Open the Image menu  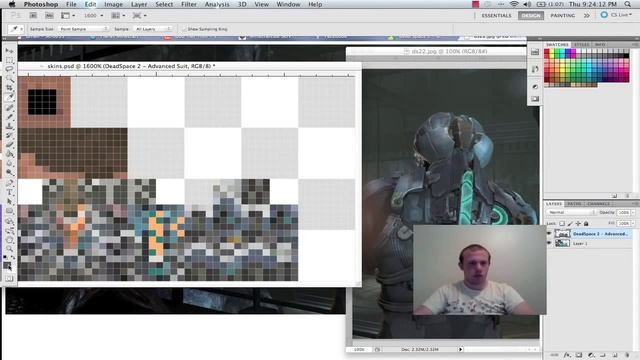[x=113, y=4]
